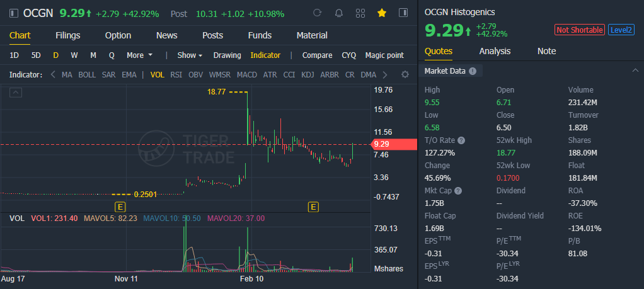Screen dimensions: 644x289
Task: Select the weekly W timeframe
Action: pos(74,55)
